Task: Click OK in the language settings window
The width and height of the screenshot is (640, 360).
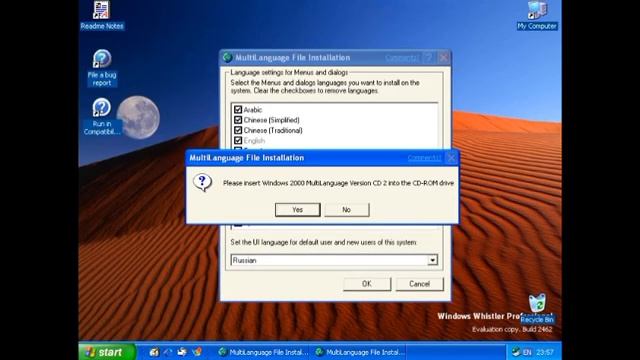Action: tap(367, 284)
